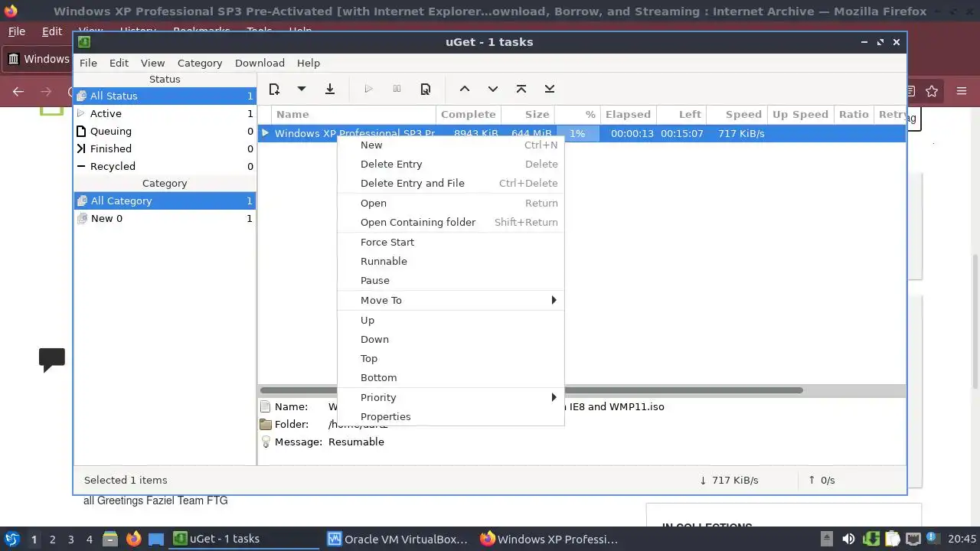The image size is (980, 551).
Task: Expand the Priority submenu
Action: (x=450, y=397)
